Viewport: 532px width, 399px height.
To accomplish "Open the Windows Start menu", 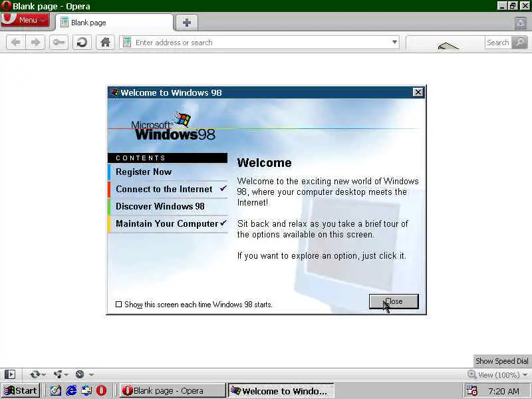I will tap(21, 390).
